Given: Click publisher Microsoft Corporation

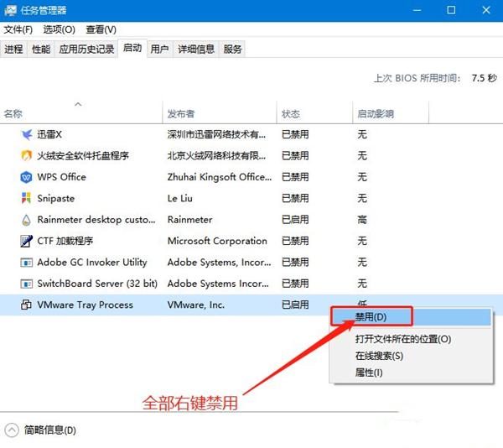Looking at the screenshot, I should click(217, 241).
